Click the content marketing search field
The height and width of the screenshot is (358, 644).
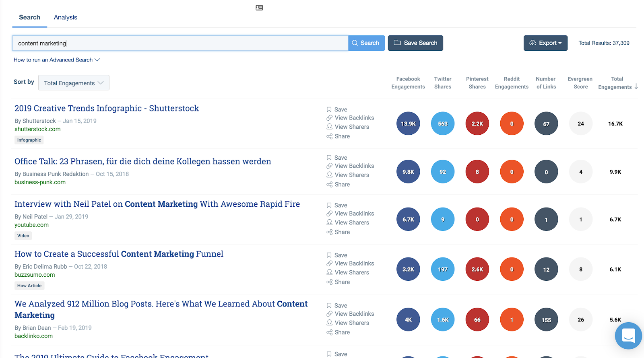tap(180, 43)
